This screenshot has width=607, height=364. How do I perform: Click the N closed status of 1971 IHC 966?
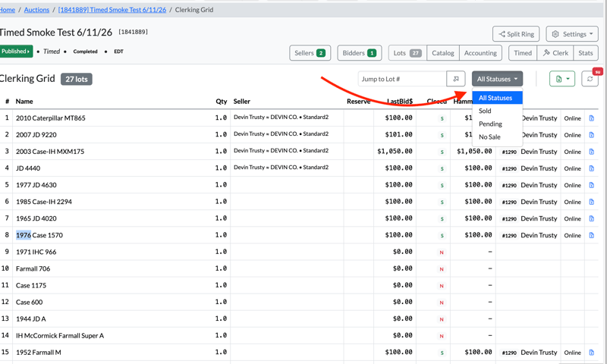pyautogui.click(x=442, y=253)
